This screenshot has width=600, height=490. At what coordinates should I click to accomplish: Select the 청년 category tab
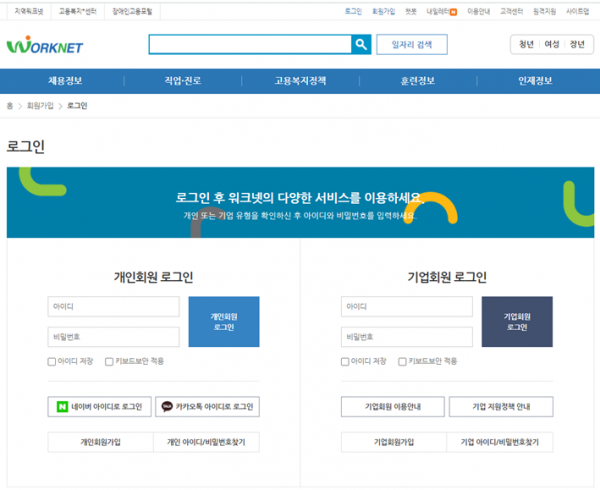tap(526, 45)
